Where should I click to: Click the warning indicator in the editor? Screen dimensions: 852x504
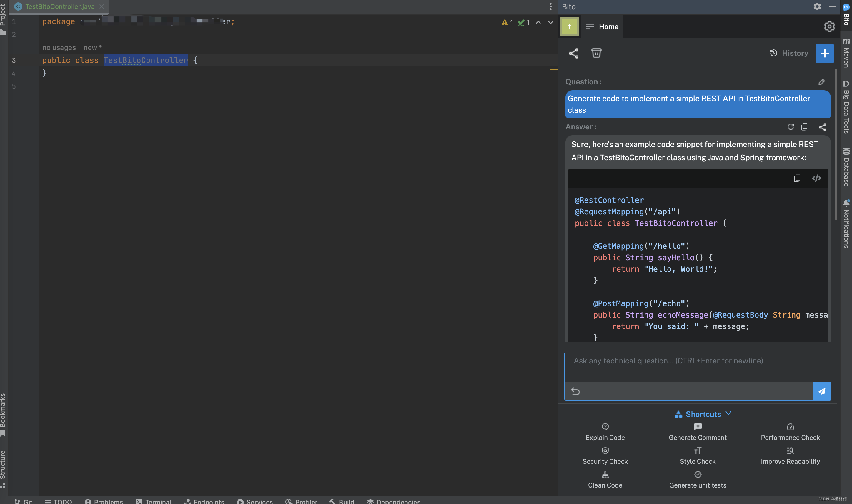click(507, 22)
